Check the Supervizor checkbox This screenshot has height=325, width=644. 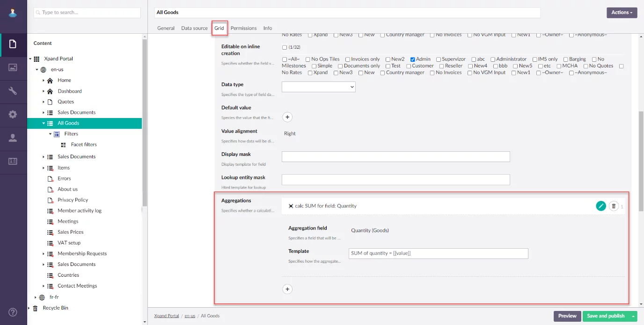point(439,59)
